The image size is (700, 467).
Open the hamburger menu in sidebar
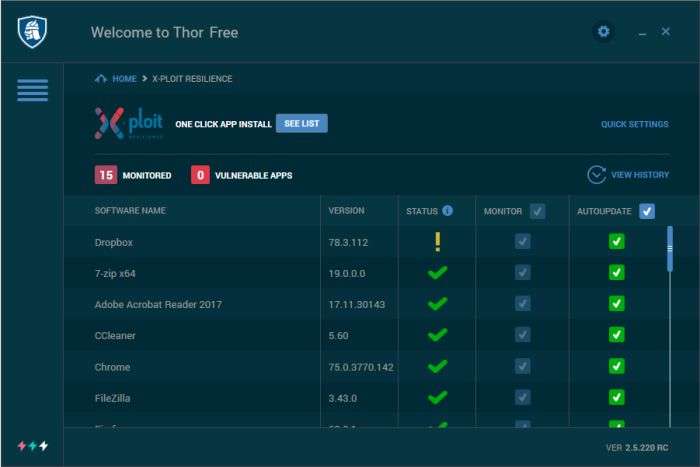coord(33,90)
